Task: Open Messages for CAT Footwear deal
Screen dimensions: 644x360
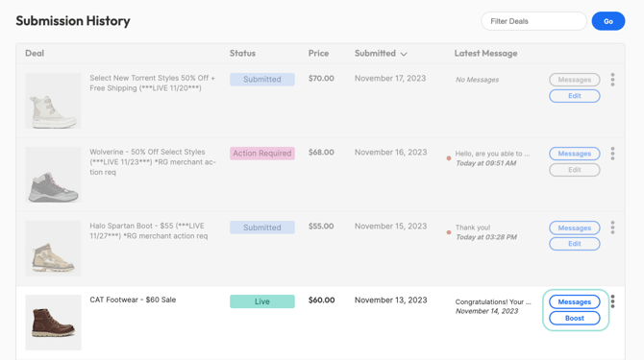Action: pyautogui.click(x=574, y=301)
